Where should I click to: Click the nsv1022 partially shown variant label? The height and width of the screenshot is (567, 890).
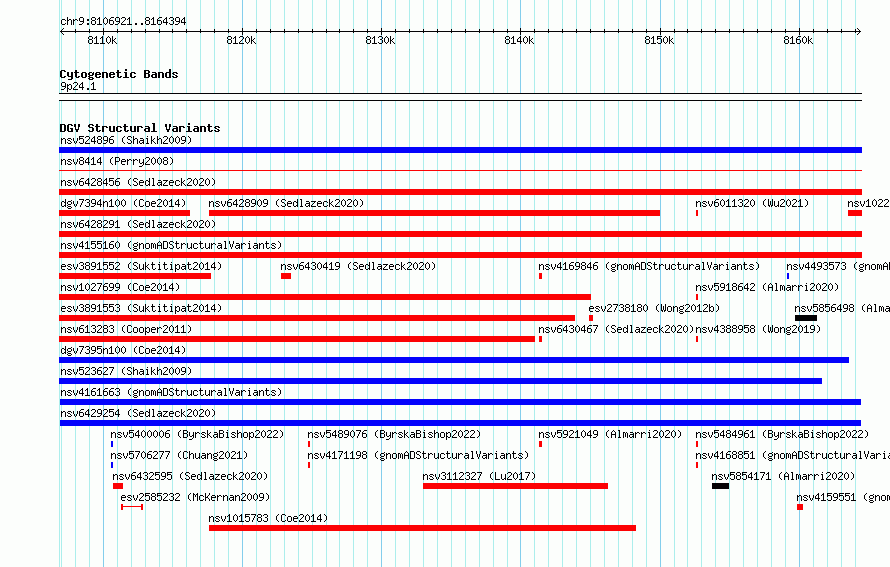[868, 203]
